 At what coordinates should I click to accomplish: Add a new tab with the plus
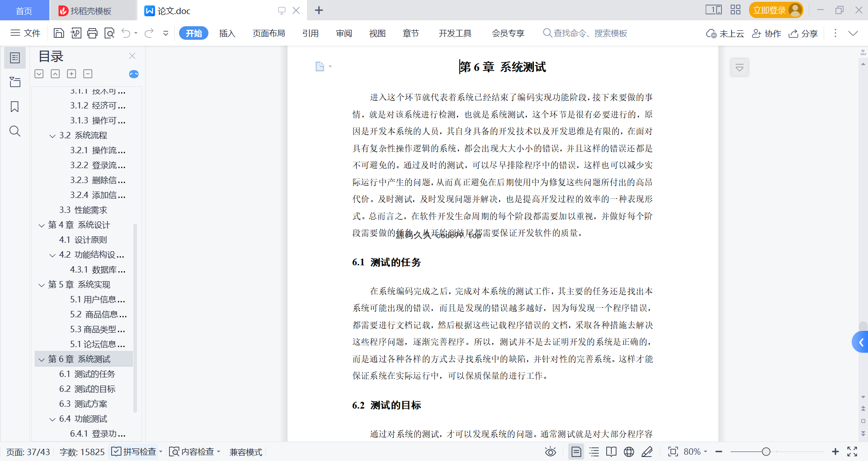point(319,10)
